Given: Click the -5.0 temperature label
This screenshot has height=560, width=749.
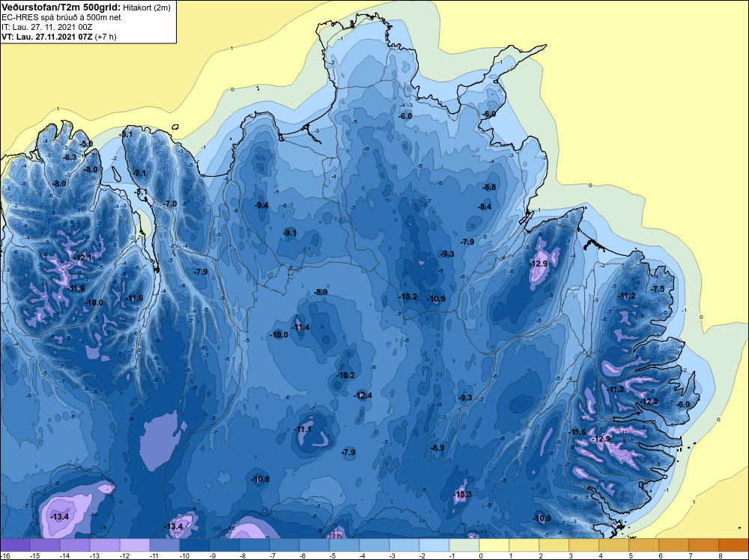Looking at the screenshot, I should [86, 144].
